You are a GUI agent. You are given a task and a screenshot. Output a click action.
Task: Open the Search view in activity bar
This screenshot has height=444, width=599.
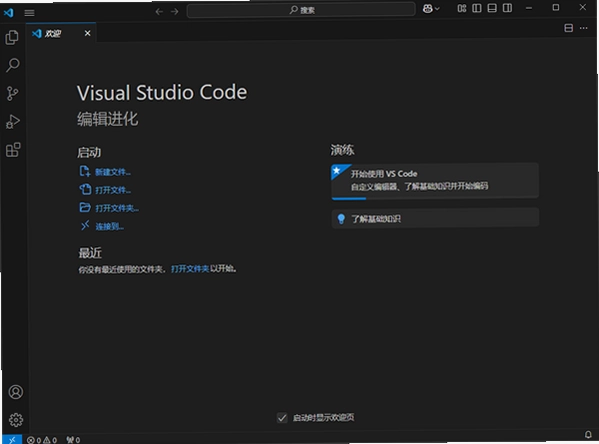coord(13,65)
